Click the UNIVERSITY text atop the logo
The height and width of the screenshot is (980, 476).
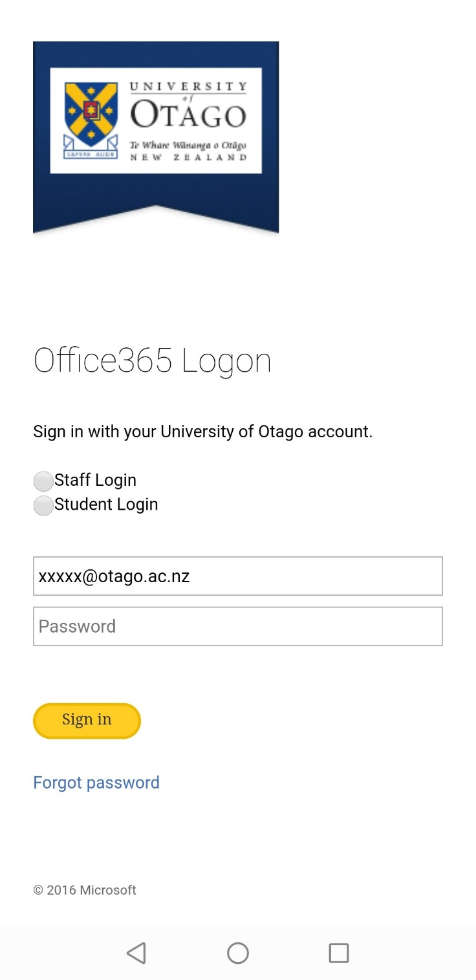click(x=188, y=87)
